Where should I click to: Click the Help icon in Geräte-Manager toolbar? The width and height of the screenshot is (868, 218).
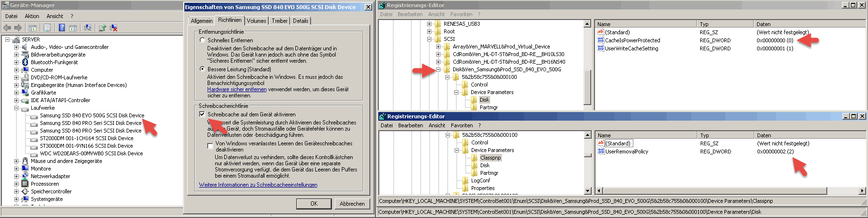pos(62,28)
